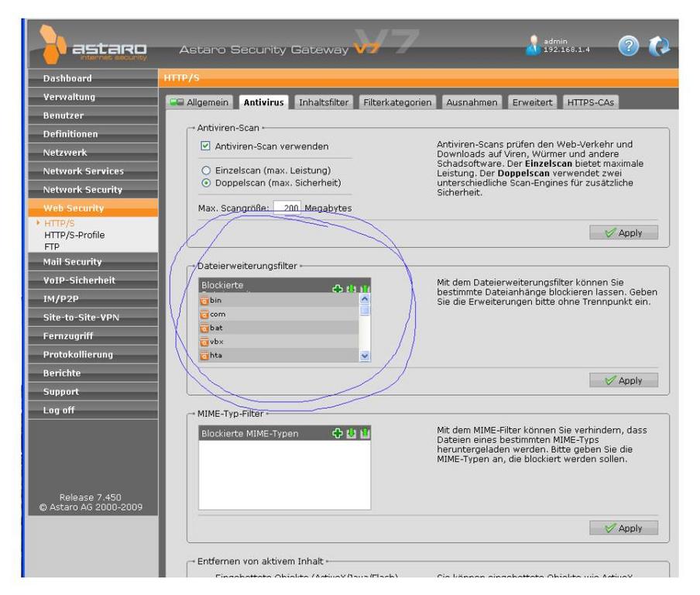
Task: Select the hta entry in blocked extensions
Action: 279,355
